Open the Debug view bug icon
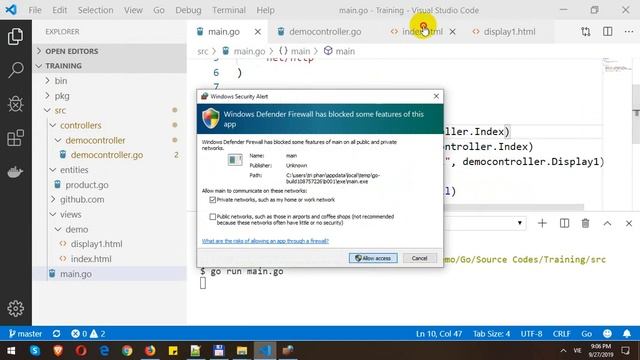This screenshot has height=360, width=640. (x=16, y=104)
